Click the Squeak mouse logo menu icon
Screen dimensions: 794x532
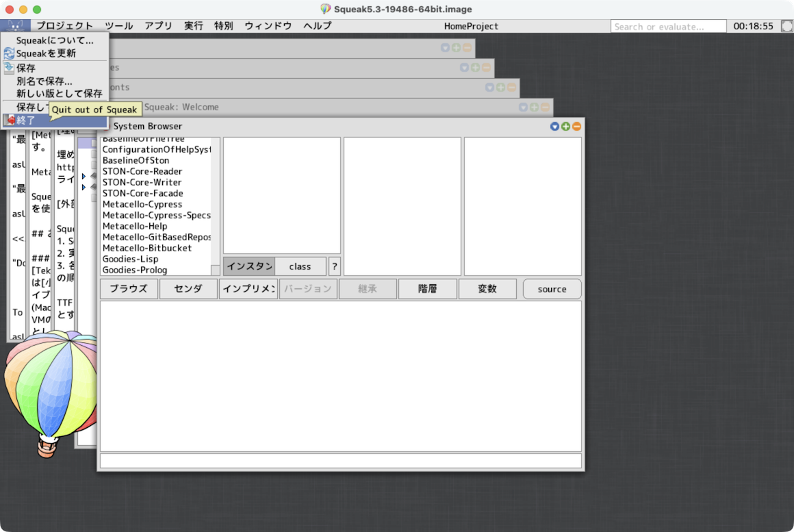pyautogui.click(x=15, y=26)
